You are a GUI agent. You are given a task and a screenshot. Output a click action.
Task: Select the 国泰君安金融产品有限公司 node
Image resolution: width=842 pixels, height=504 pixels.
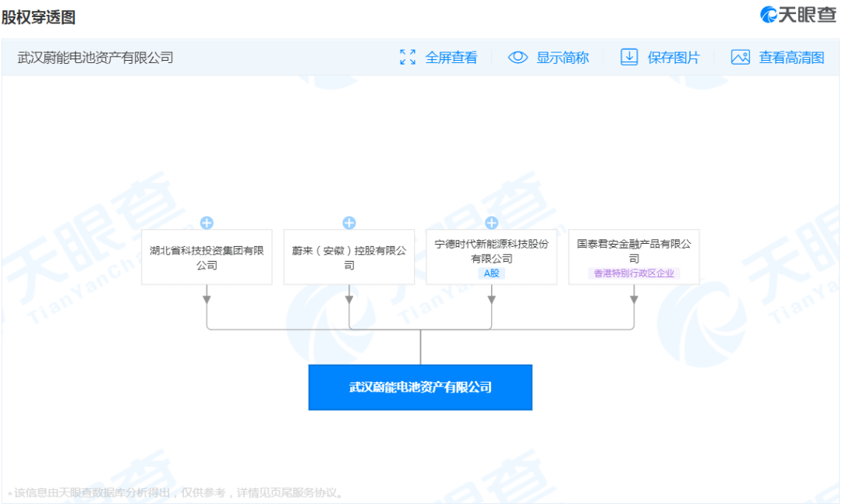pos(634,257)
